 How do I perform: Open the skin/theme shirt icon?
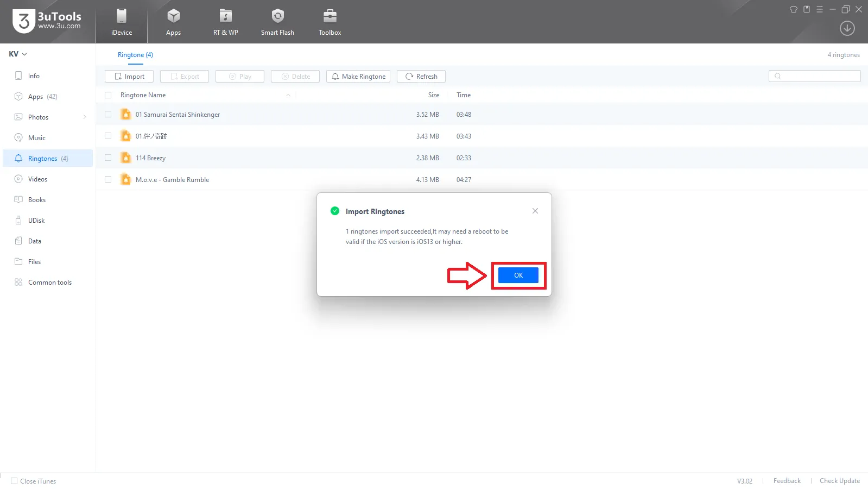point(793,9)
